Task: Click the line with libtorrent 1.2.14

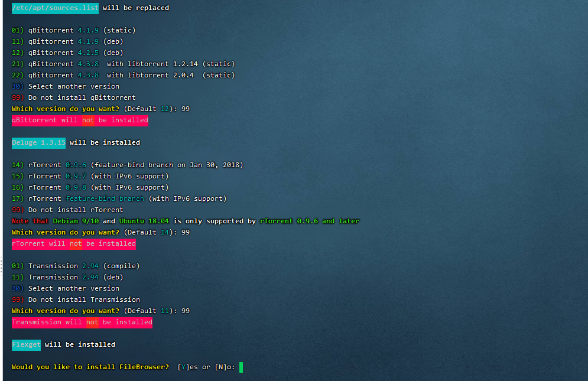Action: (124, 64)
